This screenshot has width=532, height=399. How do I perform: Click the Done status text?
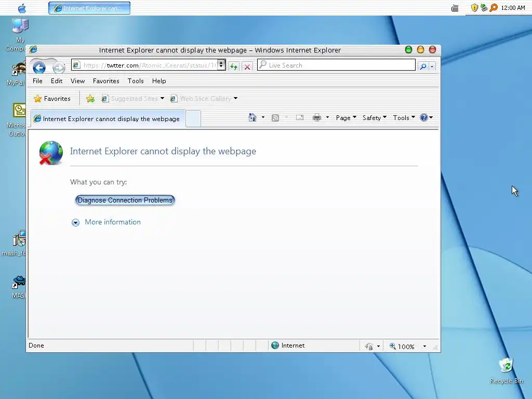(x=36, y=345)
